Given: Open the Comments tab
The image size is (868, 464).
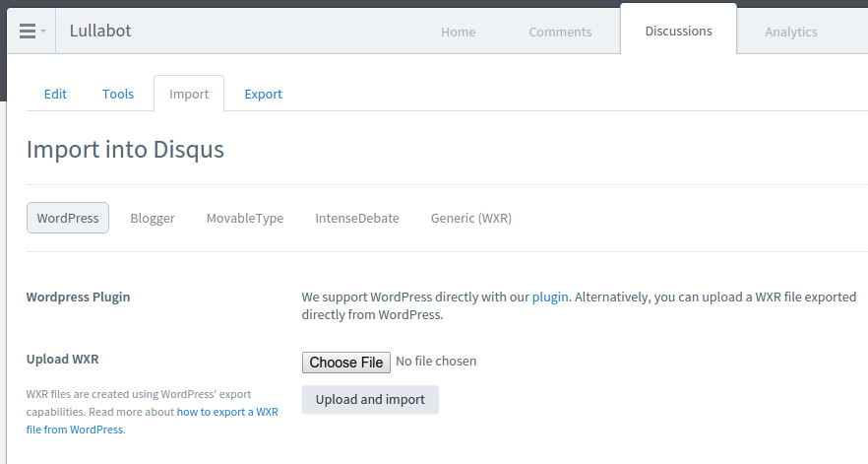Looking at the screenshot, I should [x=560, y=32].
